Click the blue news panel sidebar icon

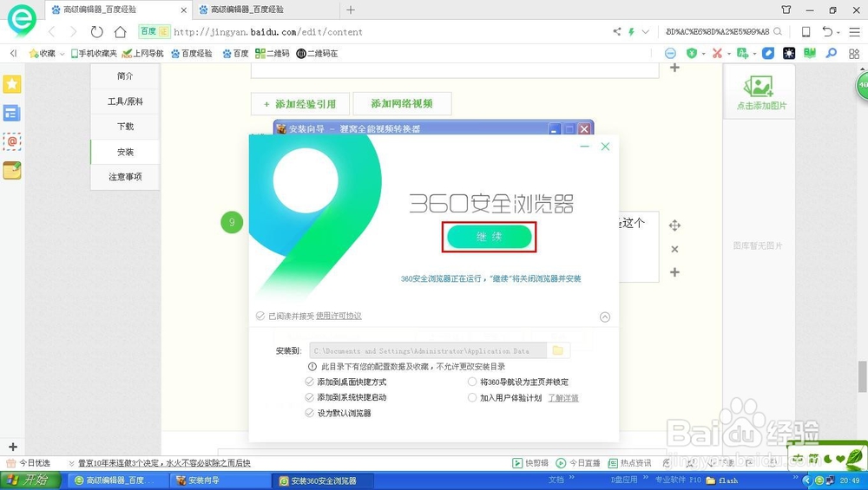coord(12,114)
